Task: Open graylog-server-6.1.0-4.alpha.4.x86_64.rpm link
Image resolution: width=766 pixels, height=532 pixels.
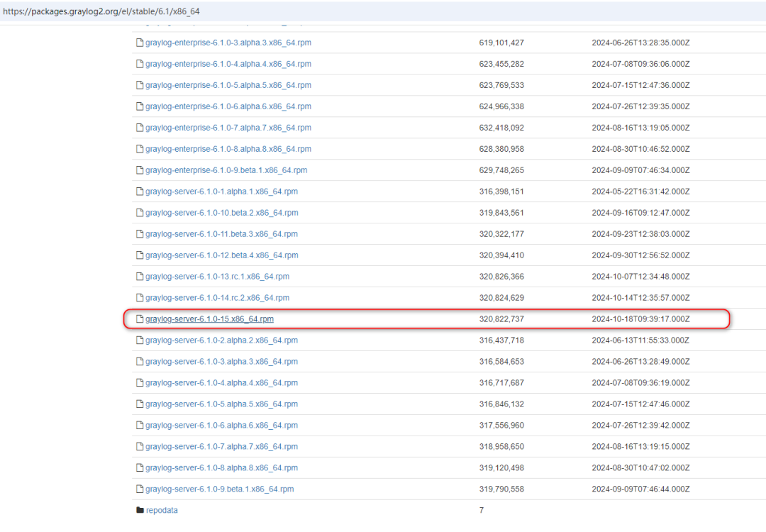Action: pos(221,382)
